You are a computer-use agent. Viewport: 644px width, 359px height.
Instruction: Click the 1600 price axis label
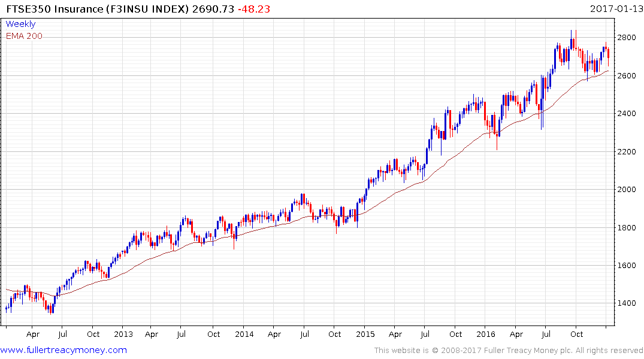(627, 265)
